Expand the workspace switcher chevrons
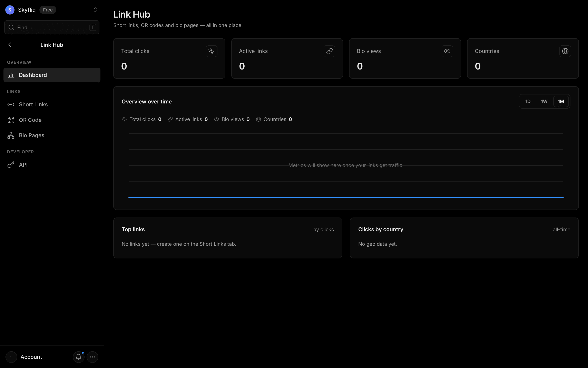Screen dimensions: 588x368 click(95, 10)
